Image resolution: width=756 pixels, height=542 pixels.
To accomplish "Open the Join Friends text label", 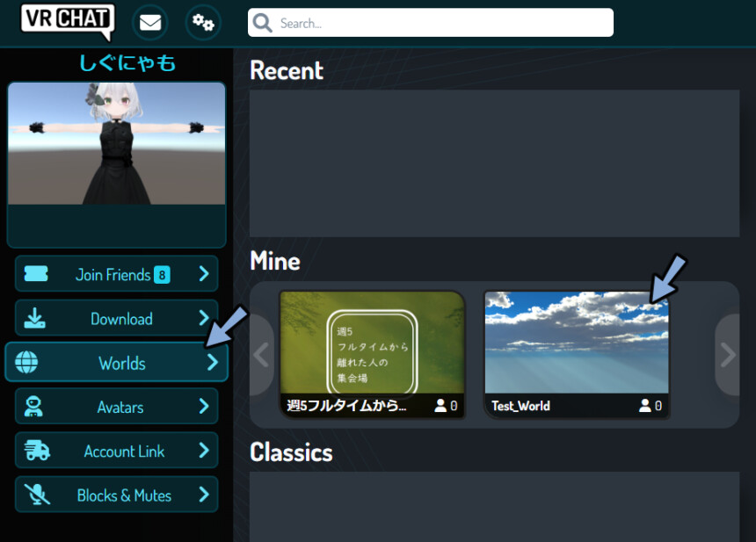I will 113,275.
